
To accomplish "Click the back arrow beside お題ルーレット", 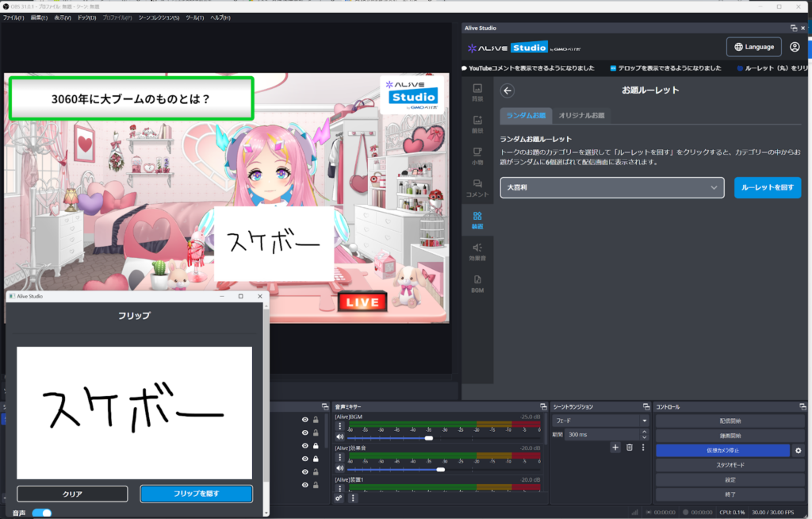I will click(x=508, y=90).
